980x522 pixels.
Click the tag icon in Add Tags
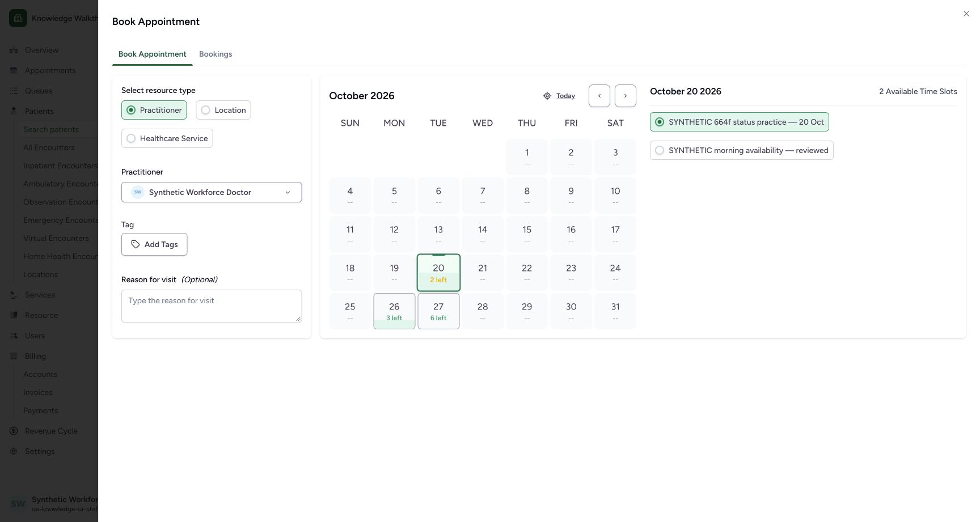coord(136,244)
